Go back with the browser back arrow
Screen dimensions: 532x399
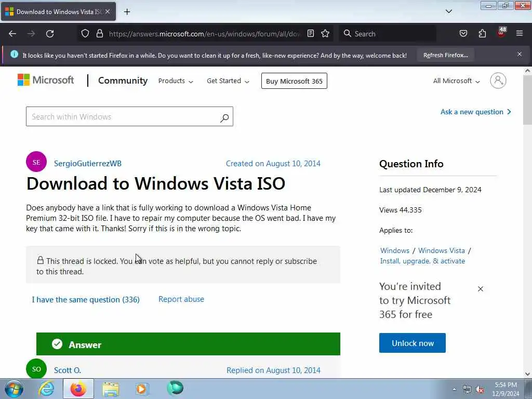[12, 34]
